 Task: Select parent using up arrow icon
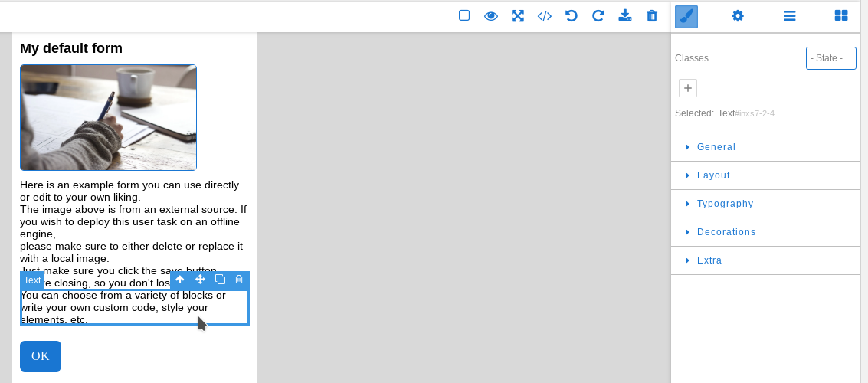180,280
